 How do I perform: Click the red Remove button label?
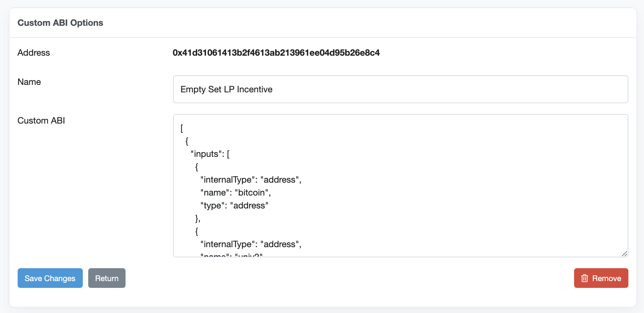pos(606,278)
